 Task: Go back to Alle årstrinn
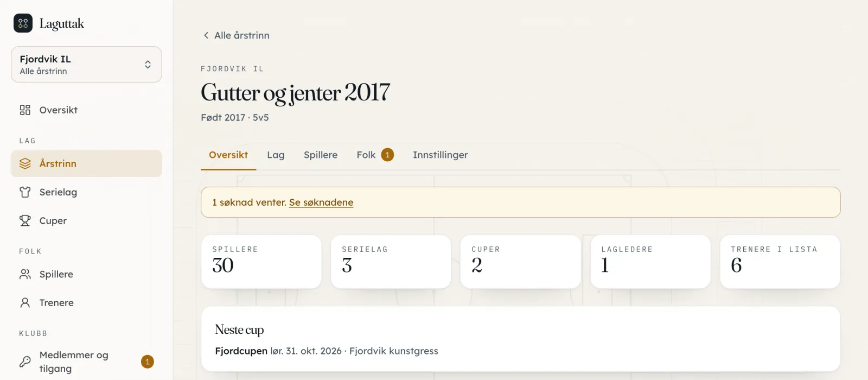tap(236, 35)
